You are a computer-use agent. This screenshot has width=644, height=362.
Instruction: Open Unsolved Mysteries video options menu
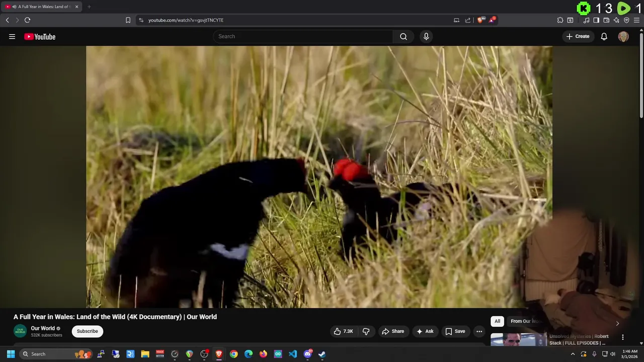click(x=622, y=337)
